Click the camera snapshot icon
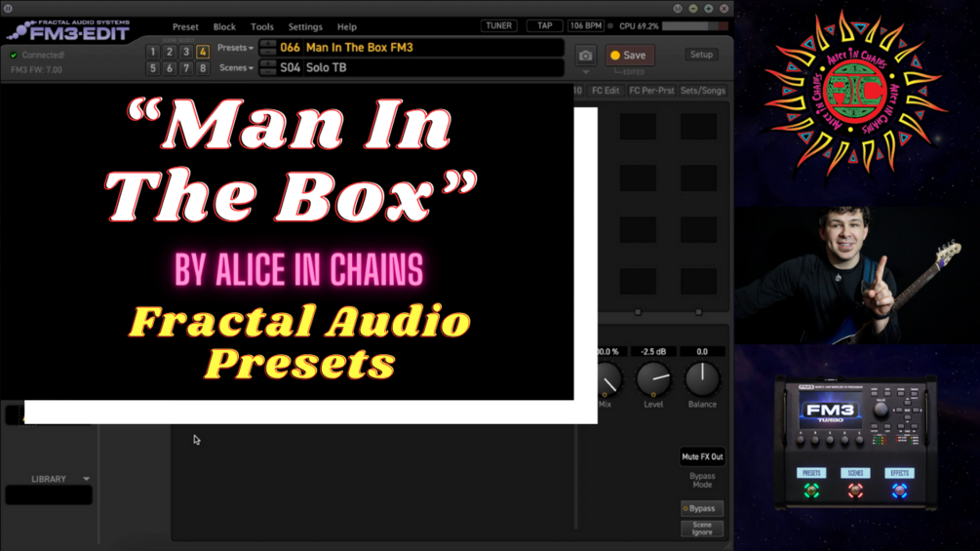980x551 pixels. coord(586,56)
